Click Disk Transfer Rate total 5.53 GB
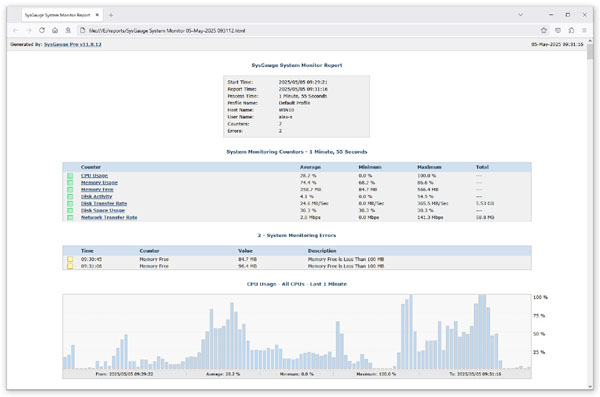600x397 pixels. (485, 203)
